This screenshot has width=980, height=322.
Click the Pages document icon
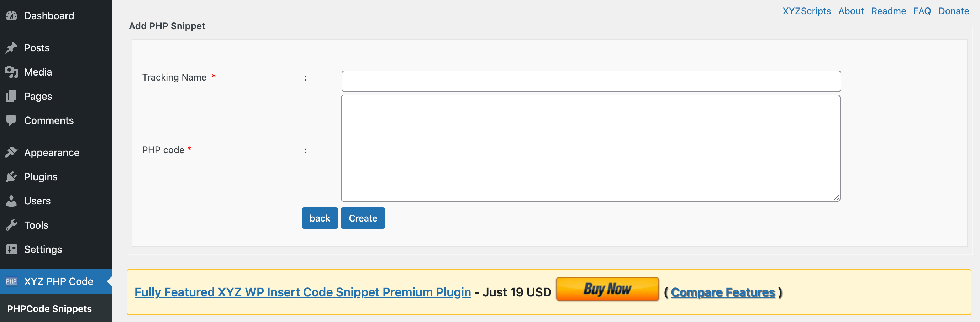pyautogui.click(x=11, y=96)
